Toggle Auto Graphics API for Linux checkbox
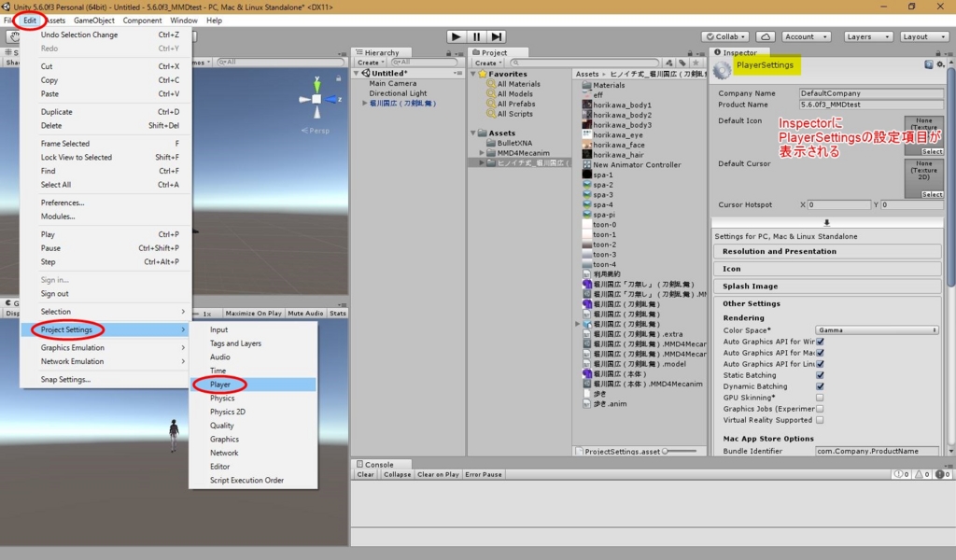Image resolution: width=956 pixels, height=560 pixels. point(820,364)
